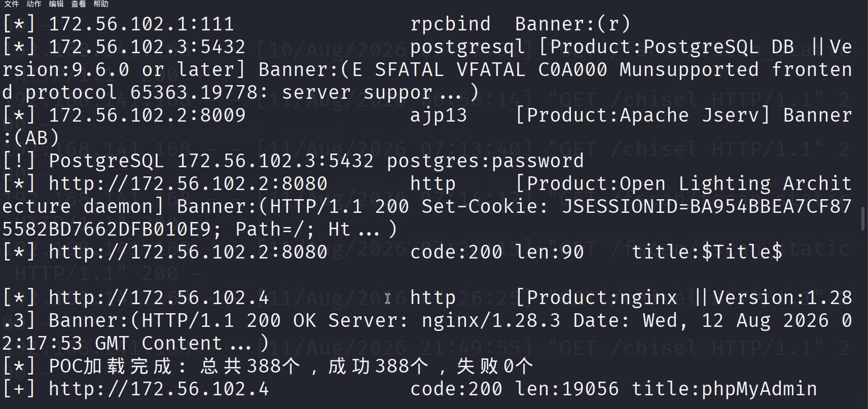The width and height of the screenshot is (868, 409).
Task: Click the nginx/1.28.3 server banner text
Action: 491,320
